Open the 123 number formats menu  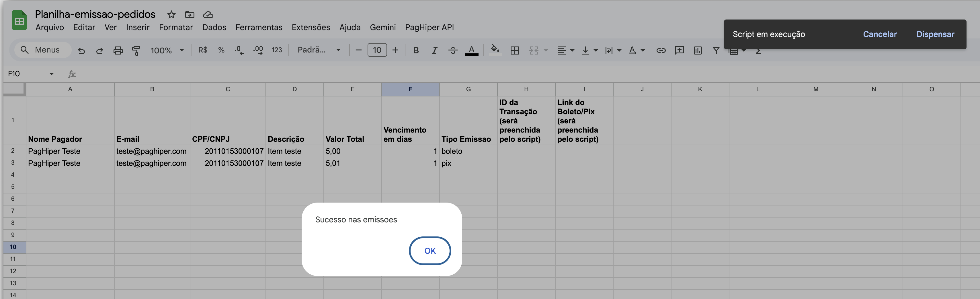click(277, 50)
